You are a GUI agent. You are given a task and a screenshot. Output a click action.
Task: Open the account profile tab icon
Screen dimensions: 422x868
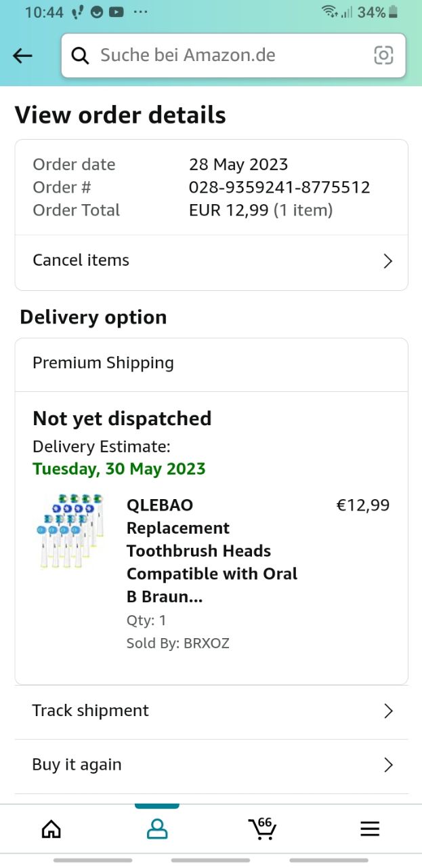coord(157,829)
